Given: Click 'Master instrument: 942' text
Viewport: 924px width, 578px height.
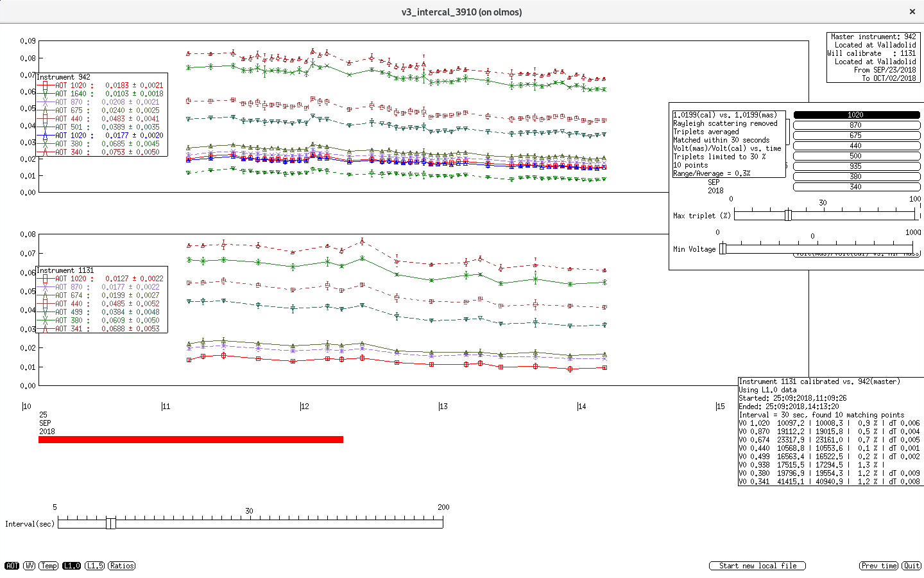Looking at the screenshot, I should [873, 37].
